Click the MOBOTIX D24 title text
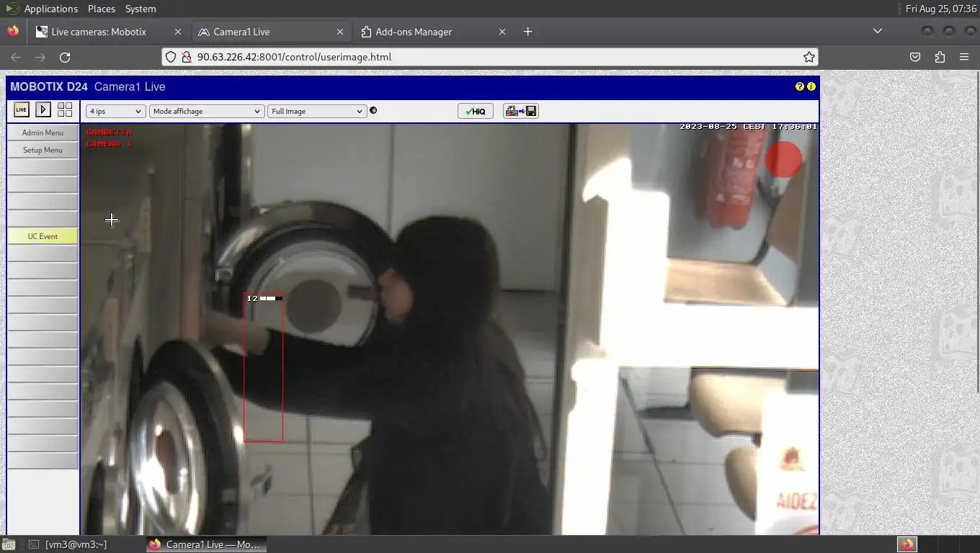The image size is (980, 553). pos(49,87)
